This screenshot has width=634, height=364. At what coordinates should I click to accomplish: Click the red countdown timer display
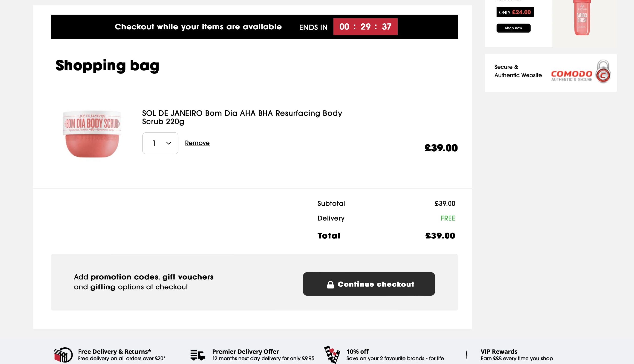click(365, 26)
